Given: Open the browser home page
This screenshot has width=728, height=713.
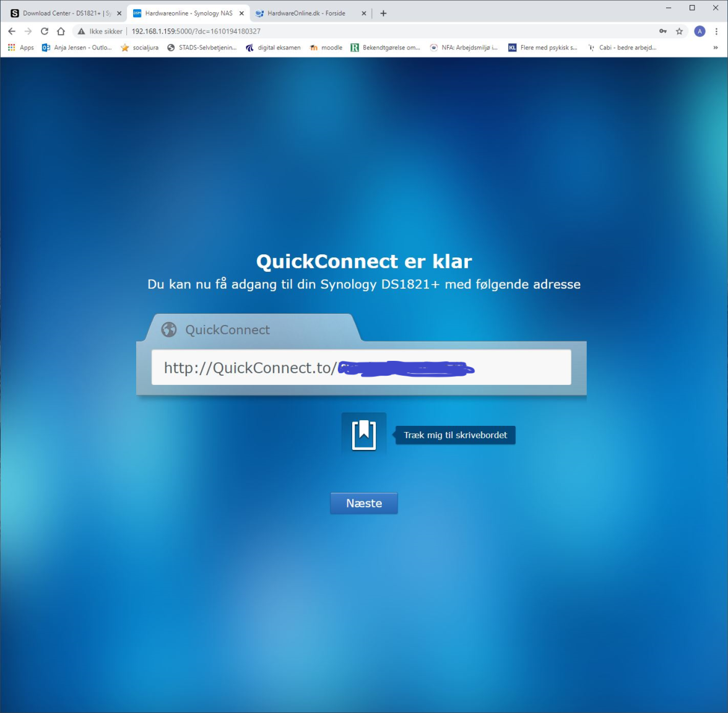Looking at the screenshot, I should 61,31.
